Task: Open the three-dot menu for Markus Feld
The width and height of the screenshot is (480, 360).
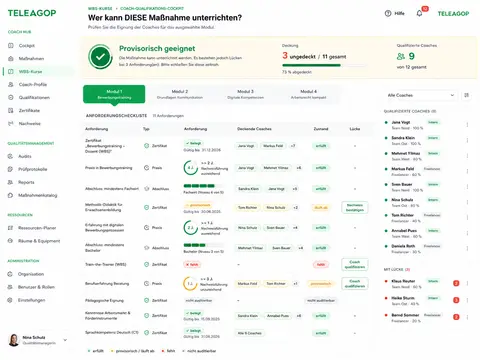Action: pyautogui.click(x=467, y=171)
